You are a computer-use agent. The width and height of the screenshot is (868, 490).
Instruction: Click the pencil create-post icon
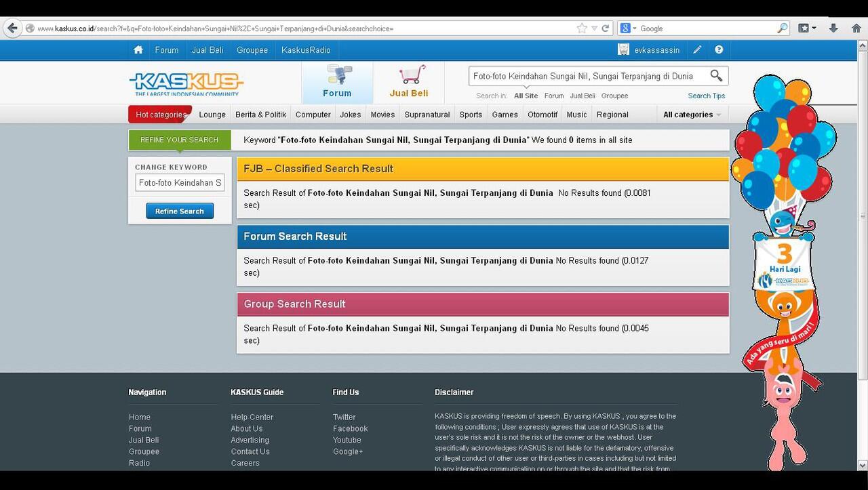pyautogui.click(x=697, y=50)
